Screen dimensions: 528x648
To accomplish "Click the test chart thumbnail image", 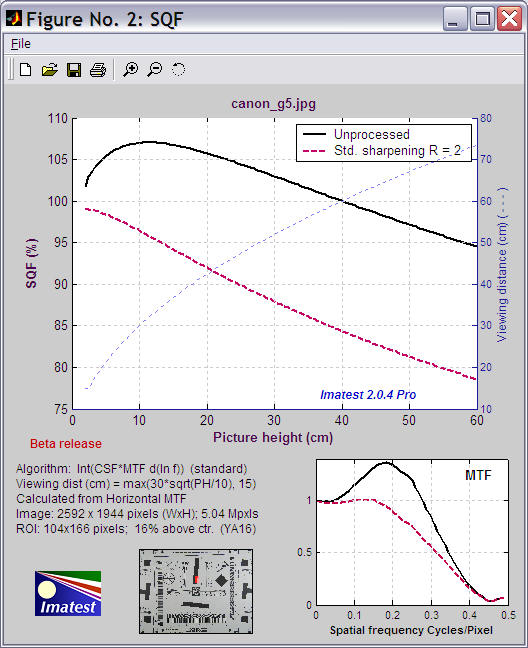I will [196, 591].
